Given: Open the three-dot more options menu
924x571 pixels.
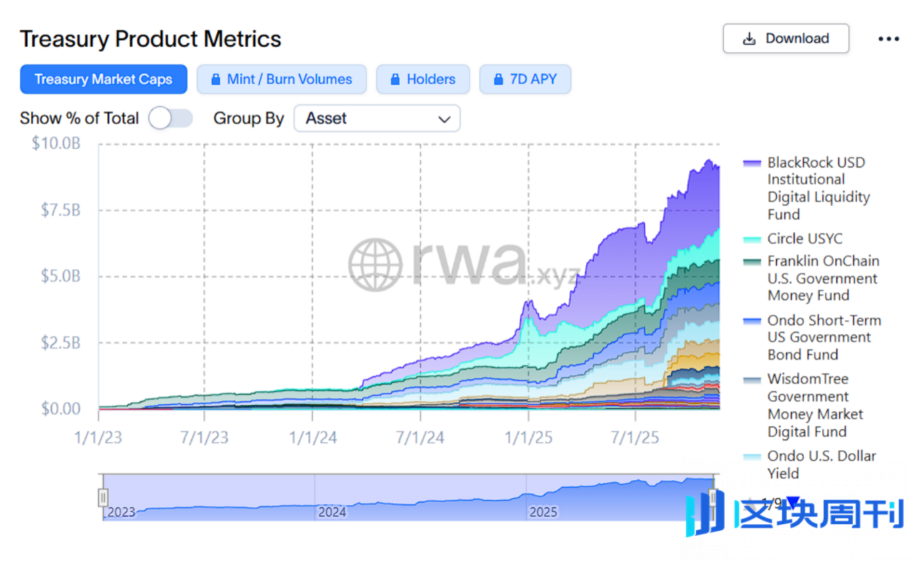Looking at the screenshot, I should 889,39.
